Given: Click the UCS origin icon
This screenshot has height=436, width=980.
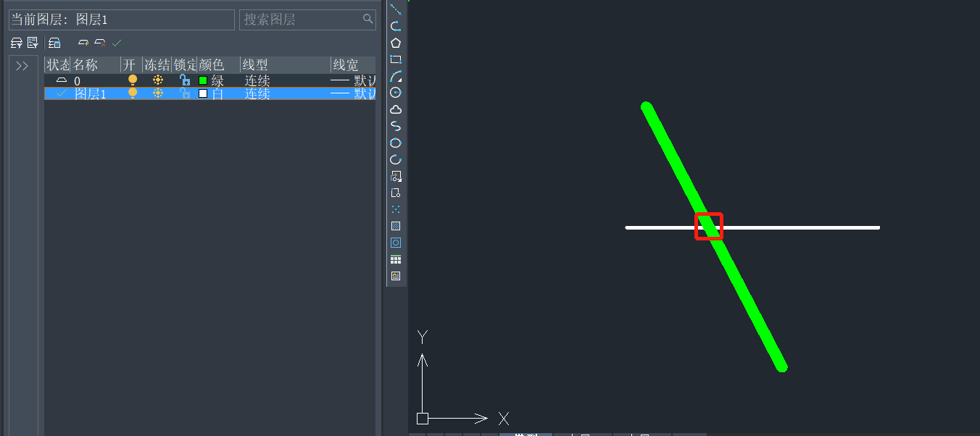Looking at the screenshot, I should tap(423, 419).
